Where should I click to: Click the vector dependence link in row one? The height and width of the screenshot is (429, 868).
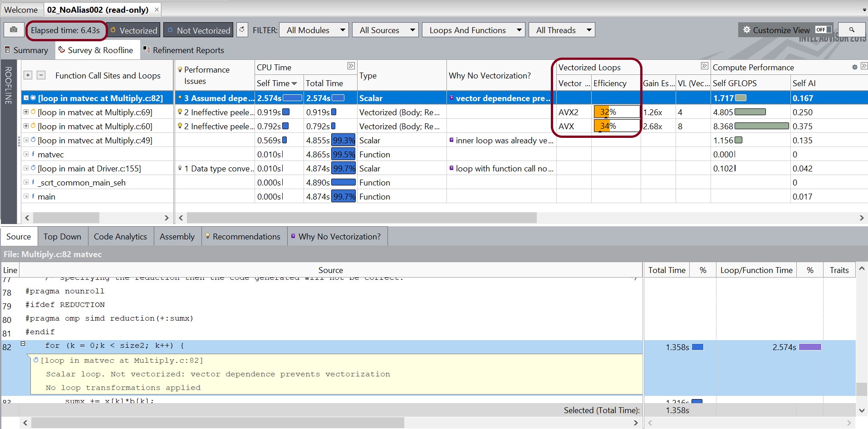[502, 98]
